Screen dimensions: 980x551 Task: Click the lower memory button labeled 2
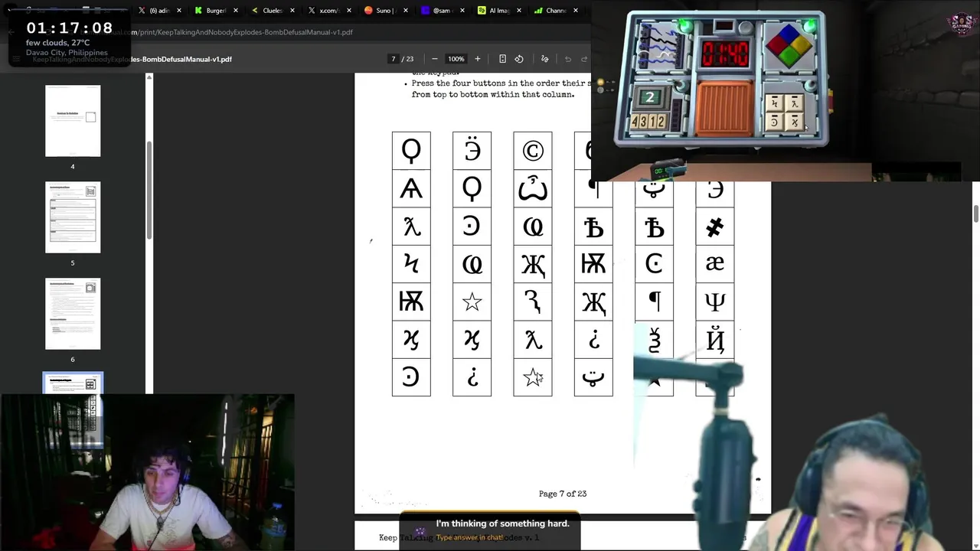[x=661, y=121]
